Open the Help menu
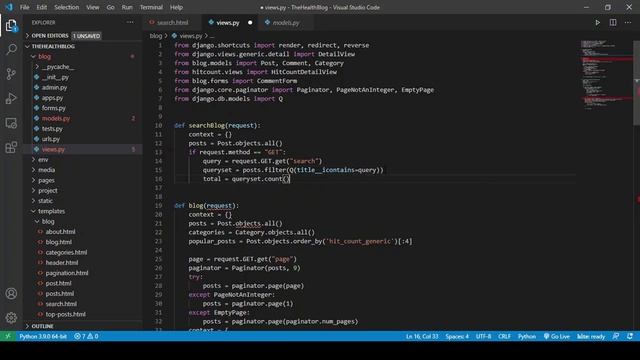This screenshot has height=360, width=640. 176,7
